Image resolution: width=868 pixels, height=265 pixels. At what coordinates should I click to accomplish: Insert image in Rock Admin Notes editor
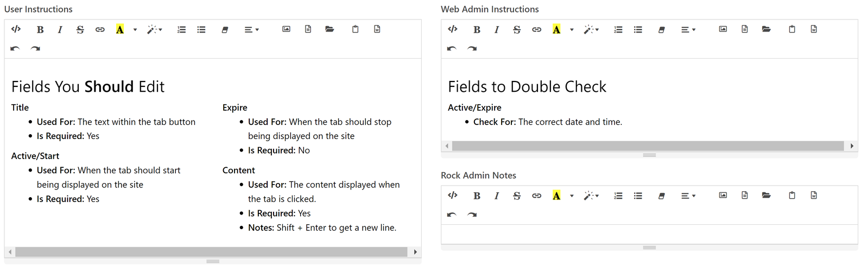click(x=723, y=195)
